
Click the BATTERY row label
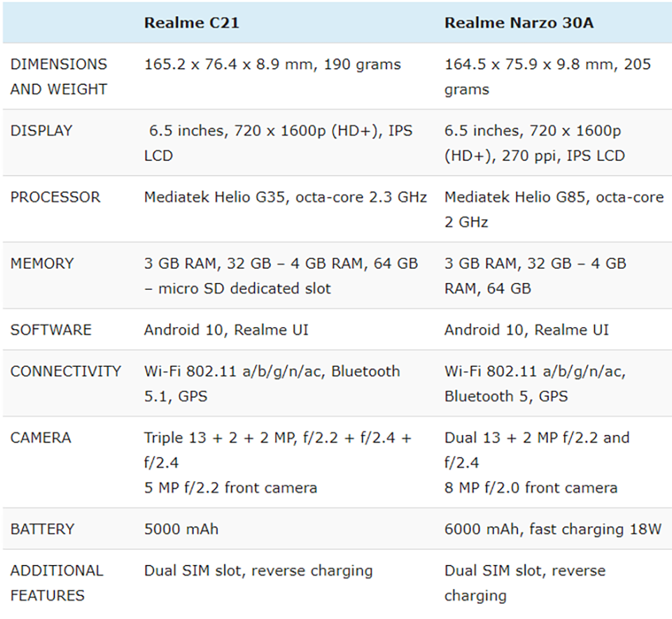pos(43,529)
